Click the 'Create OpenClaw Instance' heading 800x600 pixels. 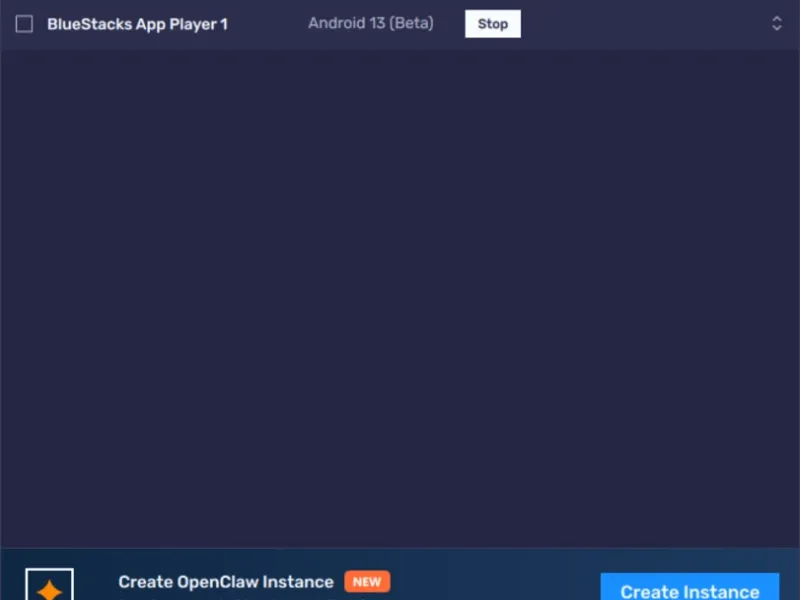226,582
